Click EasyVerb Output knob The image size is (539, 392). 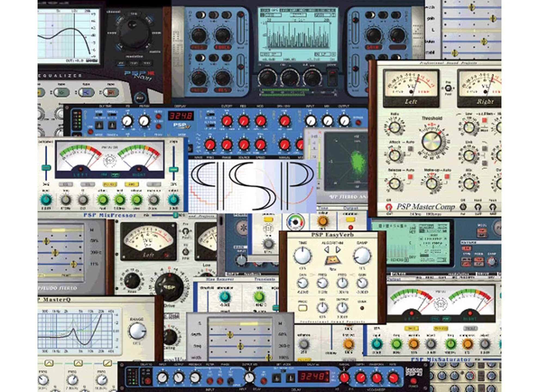342,308
